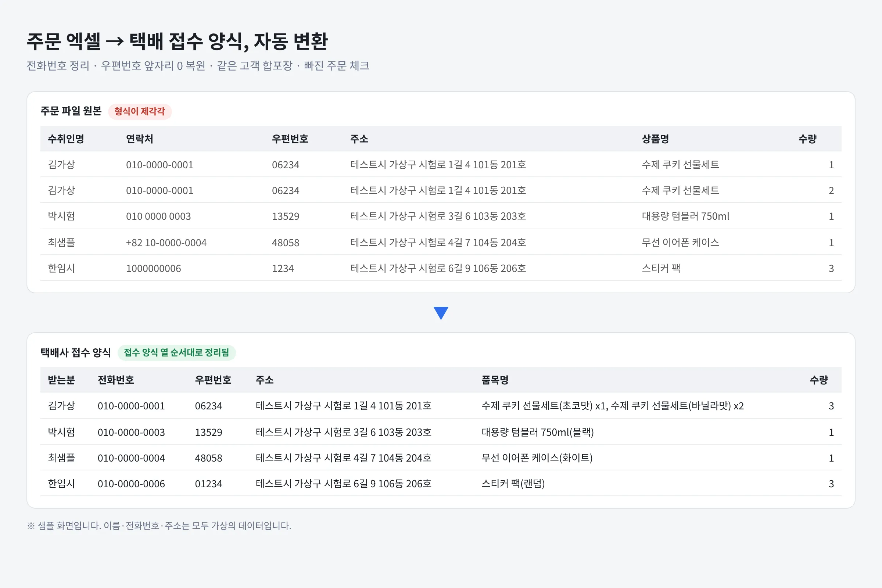Click the "상품명" column header
This screenshot has width=882, height=588.
click(656, 139)
